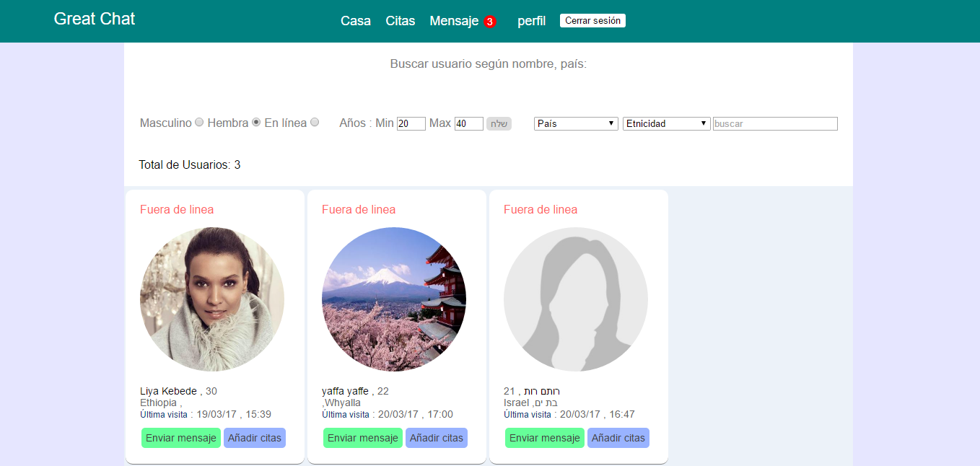Image resolution: width=980 pixels, height=466 pixels.
Task: Go to the Casa menu item
Action: pyautogui.click(x=356, y=21)
